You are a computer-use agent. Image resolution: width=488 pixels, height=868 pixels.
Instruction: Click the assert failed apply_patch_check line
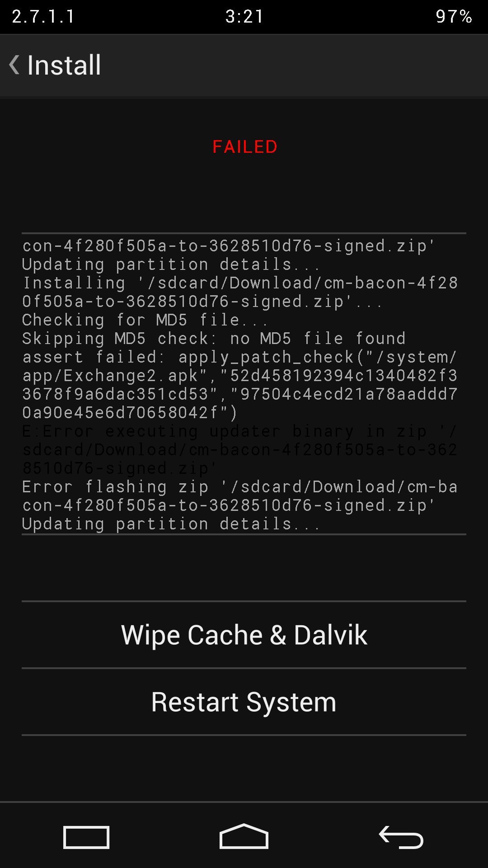coord(239,357)
